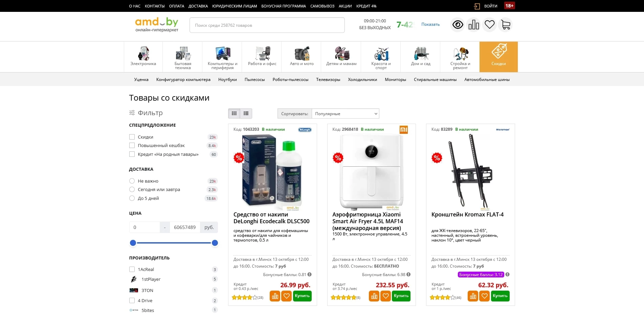Check the Повышенный кешбэк filter
This screenshot has height=314, width=644.
132,145
